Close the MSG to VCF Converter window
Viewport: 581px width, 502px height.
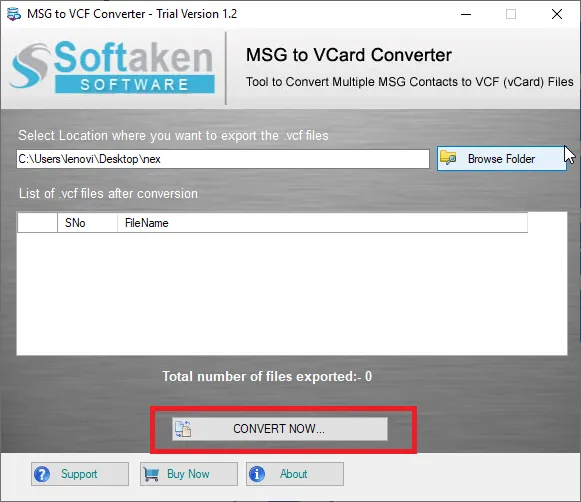[557, 14]
